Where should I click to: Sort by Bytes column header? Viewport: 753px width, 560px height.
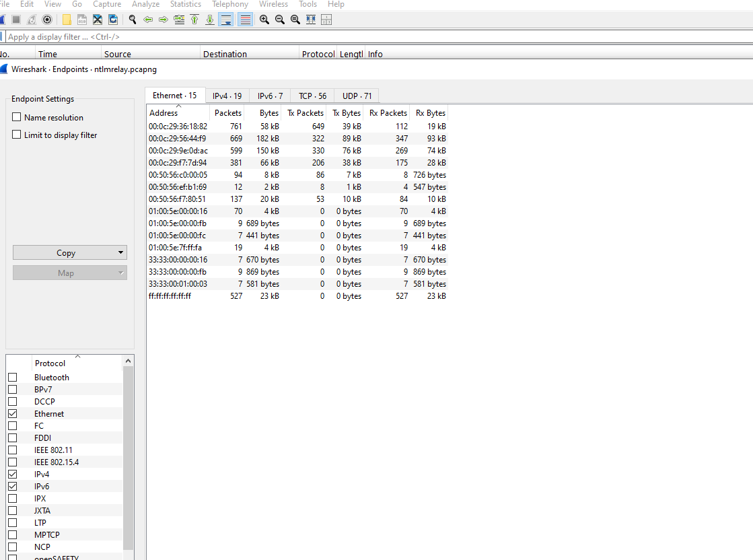click(262, 113)
